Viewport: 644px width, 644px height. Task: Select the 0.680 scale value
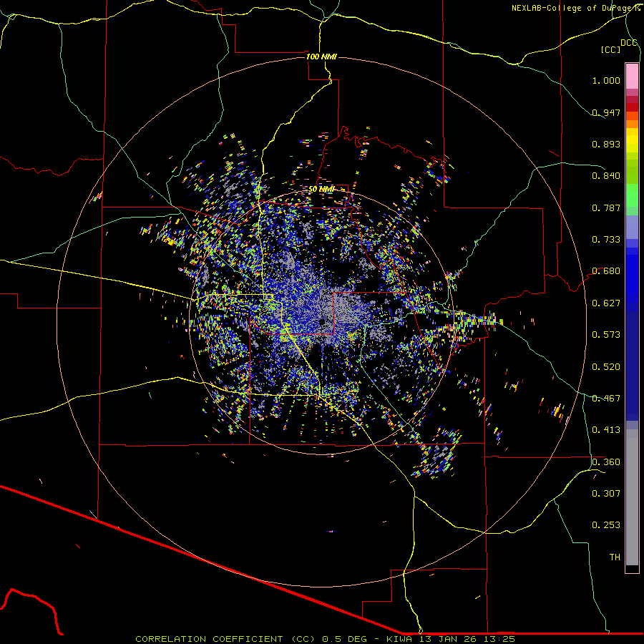(606, 271)
